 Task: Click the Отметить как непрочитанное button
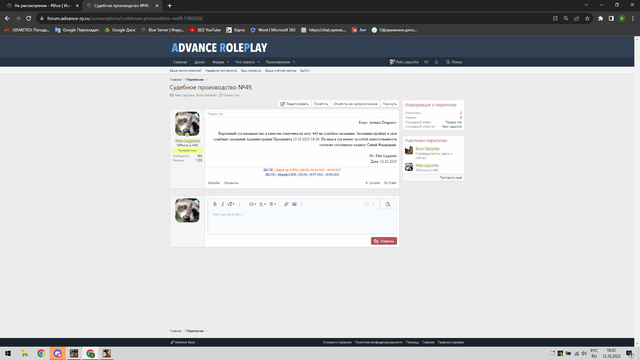[355, 104]
